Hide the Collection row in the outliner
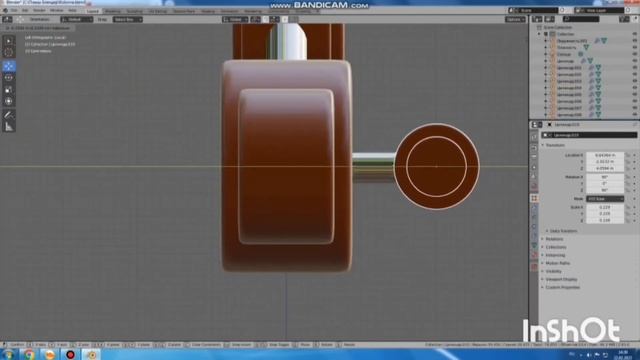The height and width of the screenshot is (360, 640). [634, 34]
